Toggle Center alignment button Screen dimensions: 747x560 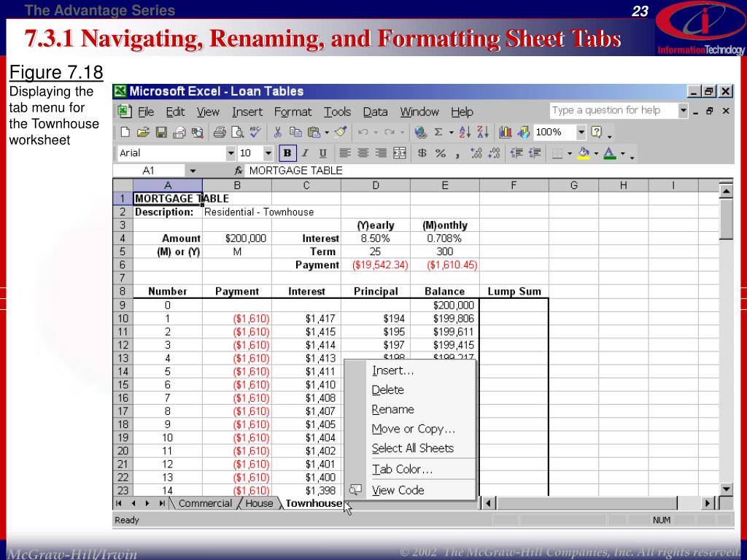point(363,153)
